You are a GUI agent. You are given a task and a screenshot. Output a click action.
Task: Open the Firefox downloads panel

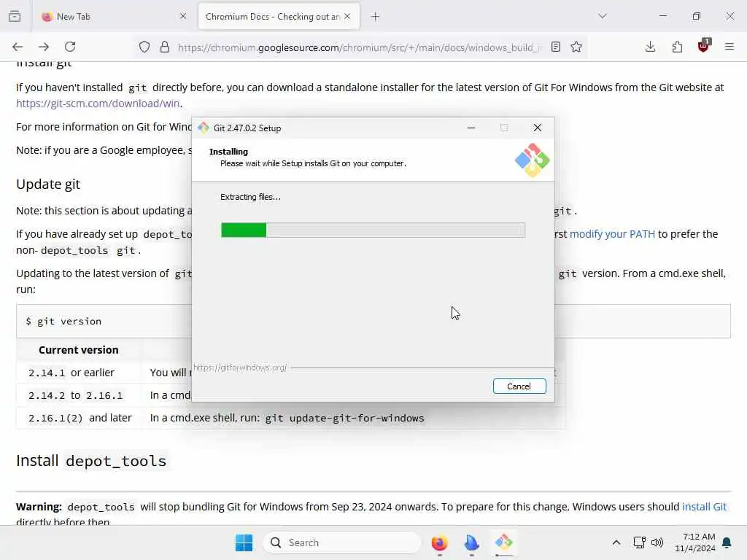650,47
